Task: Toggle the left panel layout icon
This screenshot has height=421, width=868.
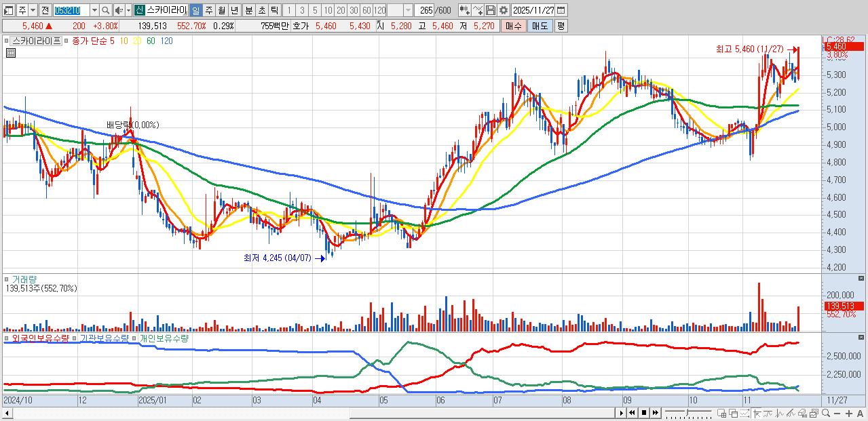Action: click(9, 10)
